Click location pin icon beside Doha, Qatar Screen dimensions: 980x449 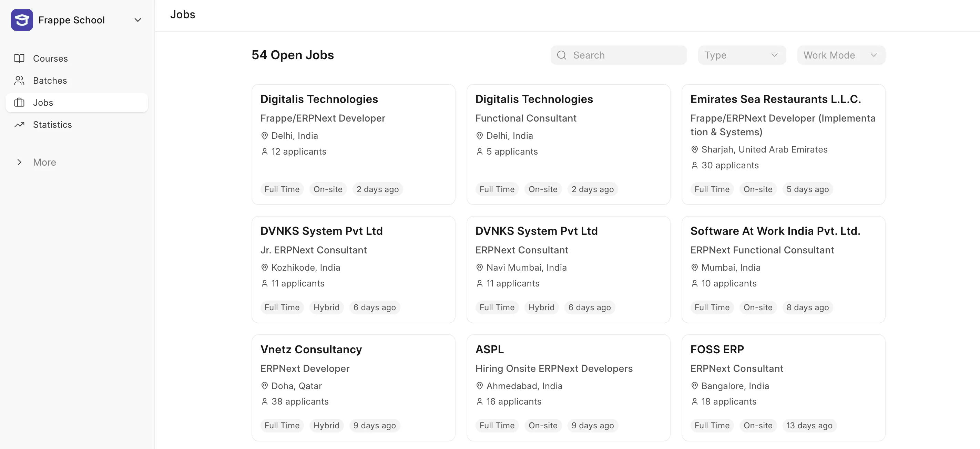(264, 386)
